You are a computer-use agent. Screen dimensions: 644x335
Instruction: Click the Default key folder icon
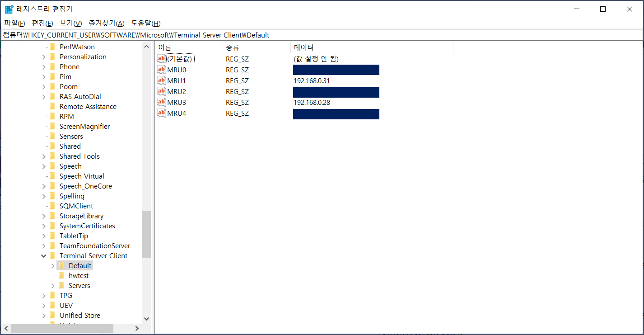point(61,265)
